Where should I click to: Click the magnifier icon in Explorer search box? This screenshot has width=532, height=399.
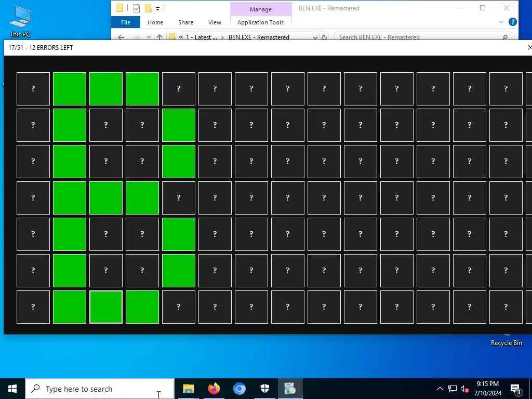(x=505, y=37)
